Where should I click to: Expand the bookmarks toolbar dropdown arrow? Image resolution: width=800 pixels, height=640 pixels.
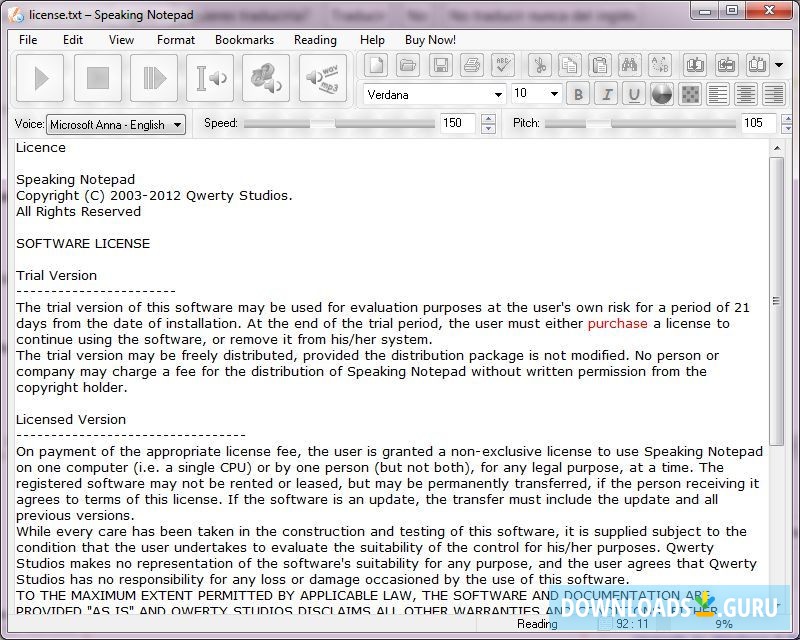pos(779,65)
